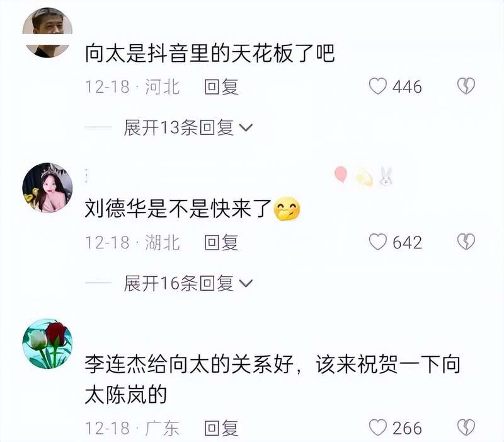Open the woman with crown avatar
This screenshot has width=504, height=442.
47,188
